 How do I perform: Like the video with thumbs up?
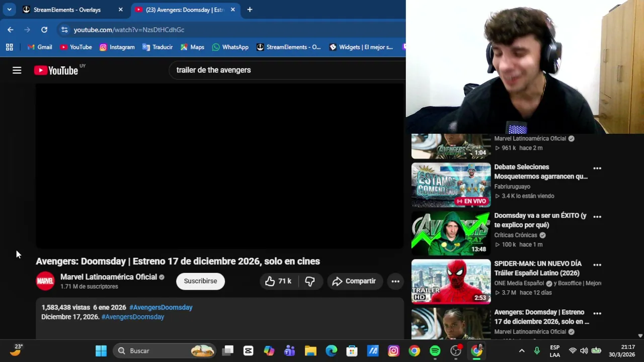click(278, 281)
